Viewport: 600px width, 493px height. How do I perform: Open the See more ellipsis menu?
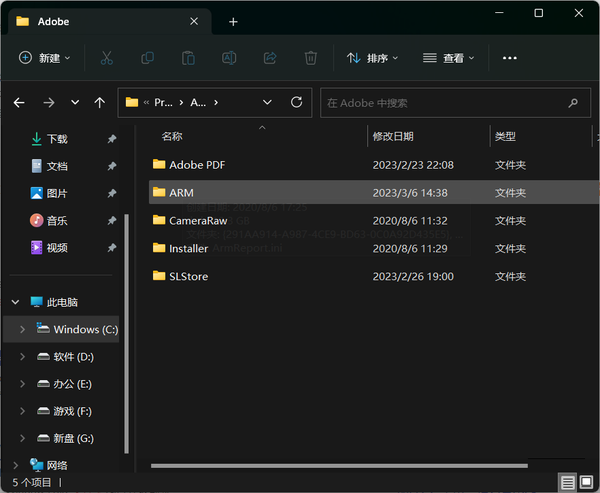pos(509,58)
